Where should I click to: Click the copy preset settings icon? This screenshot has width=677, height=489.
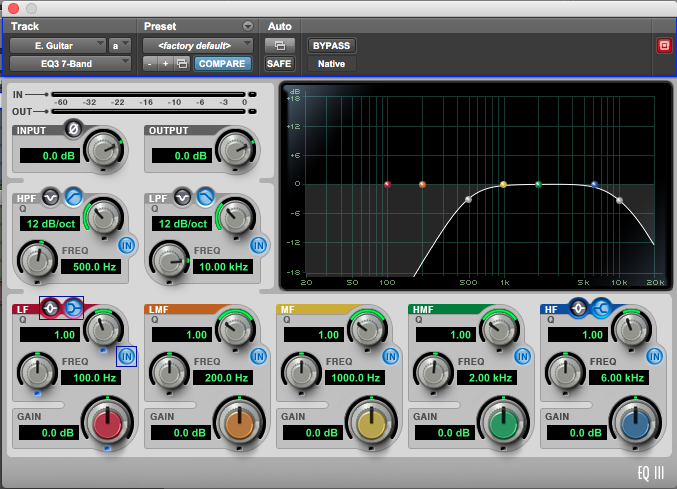coord(181,63)
